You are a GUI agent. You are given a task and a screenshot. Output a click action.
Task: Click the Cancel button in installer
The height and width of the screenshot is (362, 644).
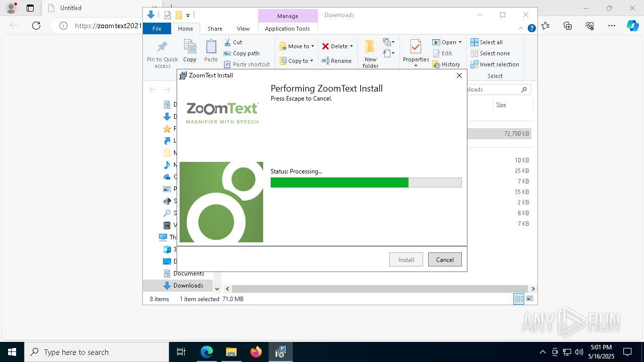[445, 259]
